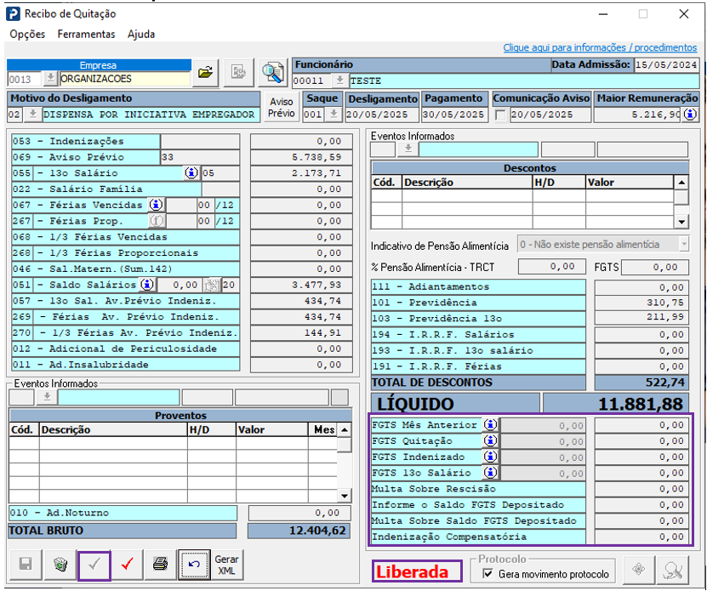The height and width of the screenshot is (592, 708).
Task: Click the funcionário name TESTE field
Action: tap(523, 81)
